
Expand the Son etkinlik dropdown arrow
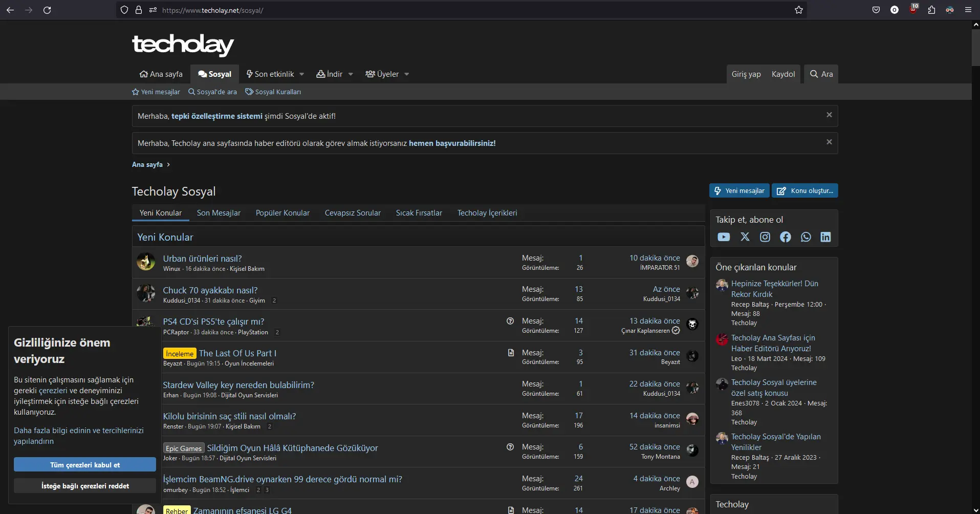pos(302,74)
